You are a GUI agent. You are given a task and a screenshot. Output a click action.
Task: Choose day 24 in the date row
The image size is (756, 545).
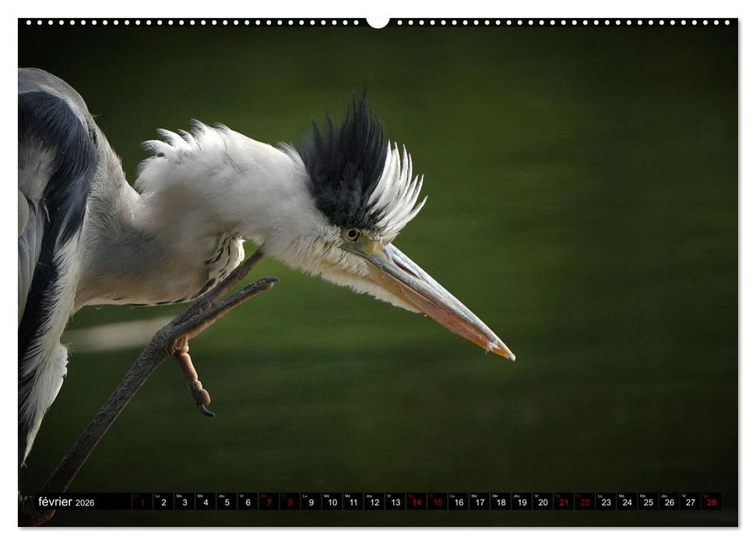(x=627, y=502)
